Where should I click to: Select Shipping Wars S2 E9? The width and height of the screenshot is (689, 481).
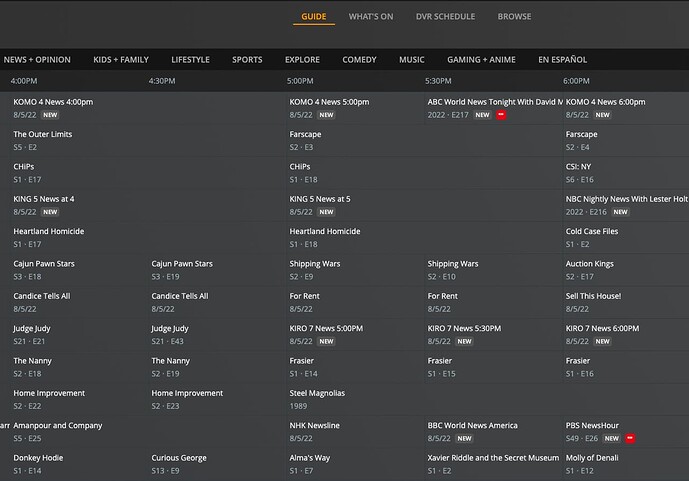(355, 270)
